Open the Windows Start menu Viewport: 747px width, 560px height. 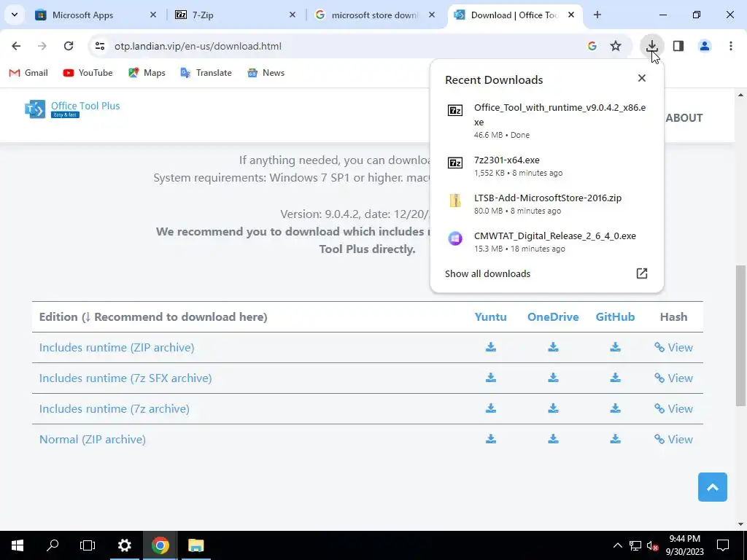pos(18,545)
